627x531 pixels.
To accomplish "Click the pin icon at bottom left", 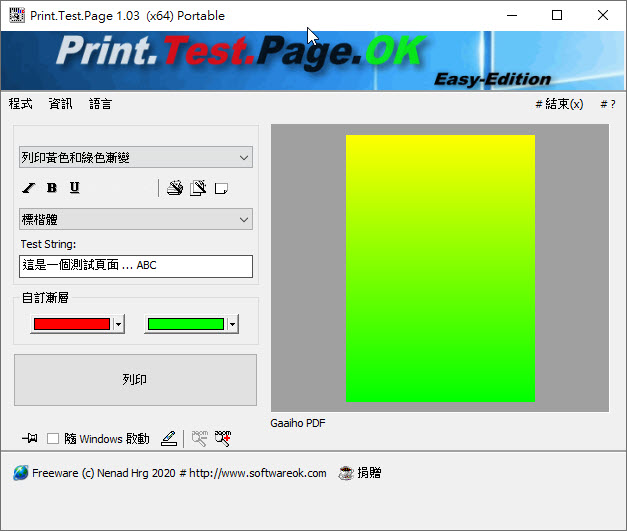I will click(x=30, y=438).
